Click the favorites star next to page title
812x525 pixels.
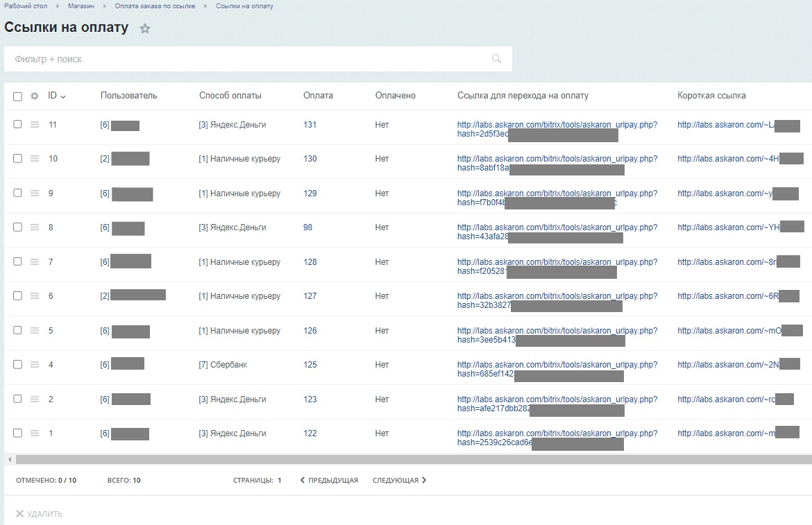point(145,29)
